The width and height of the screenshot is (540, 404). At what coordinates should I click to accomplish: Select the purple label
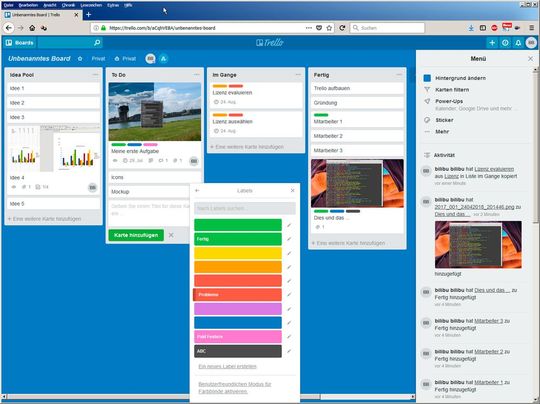pos(238,309)
